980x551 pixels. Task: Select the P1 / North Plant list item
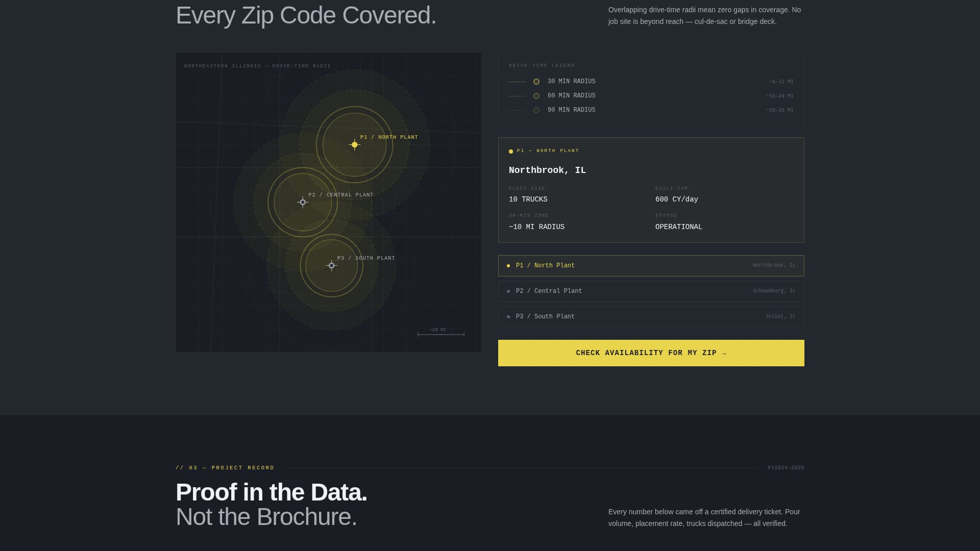point(651,265)
